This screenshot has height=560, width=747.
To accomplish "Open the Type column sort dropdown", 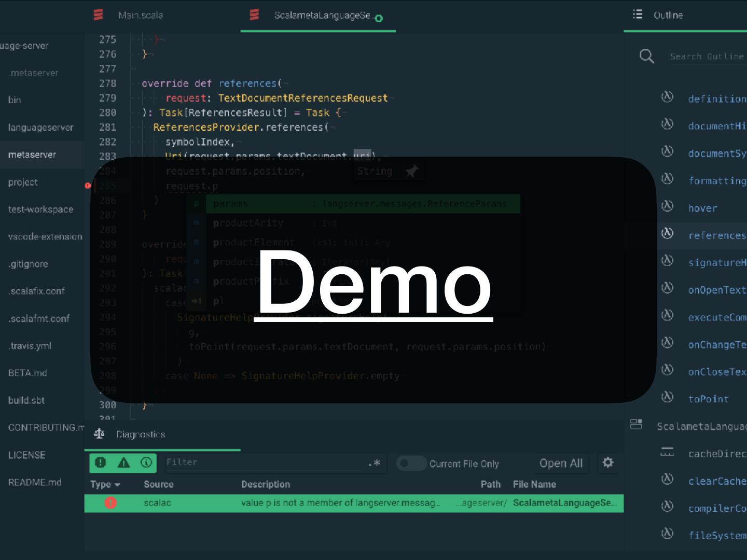I will 105,484.
